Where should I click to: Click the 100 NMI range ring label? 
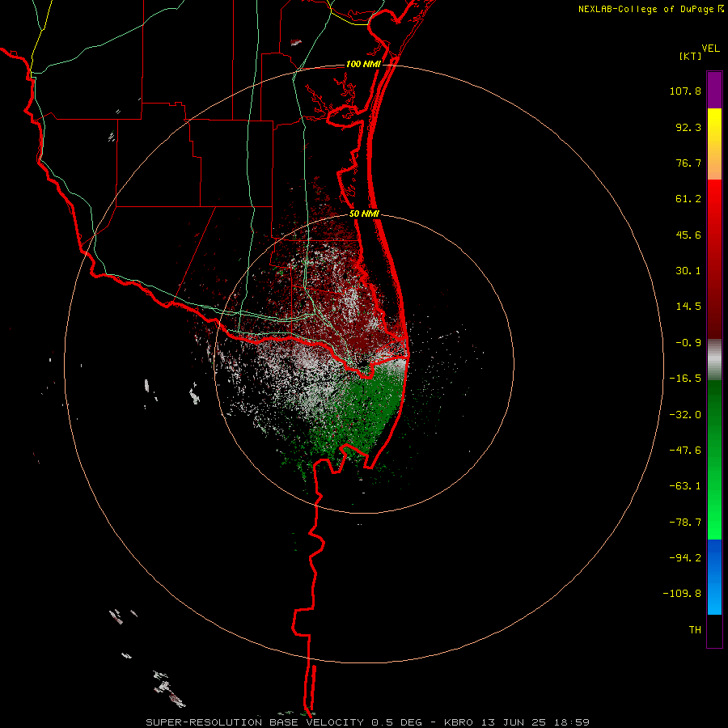[363, 64]
